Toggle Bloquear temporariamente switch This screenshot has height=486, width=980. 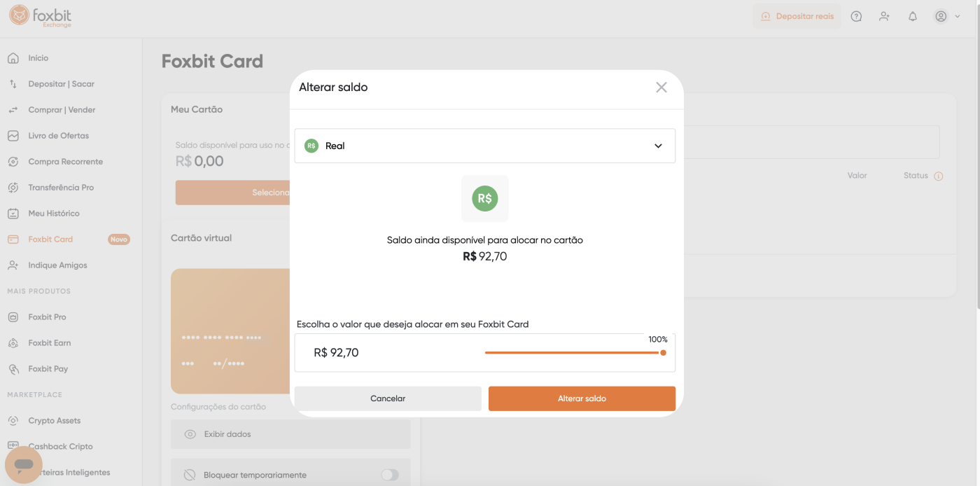390,475
